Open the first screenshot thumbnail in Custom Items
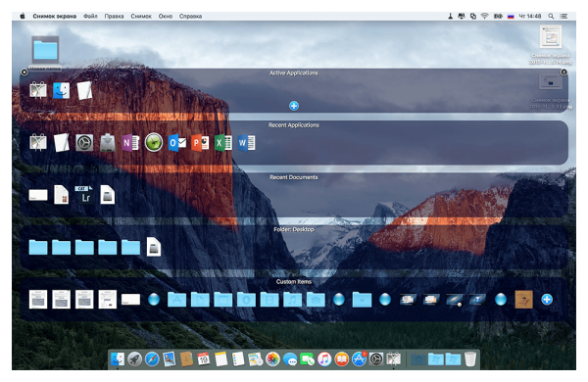Image resolution: width=588 pixels, height=382 pixels. [x=38, y=299]
